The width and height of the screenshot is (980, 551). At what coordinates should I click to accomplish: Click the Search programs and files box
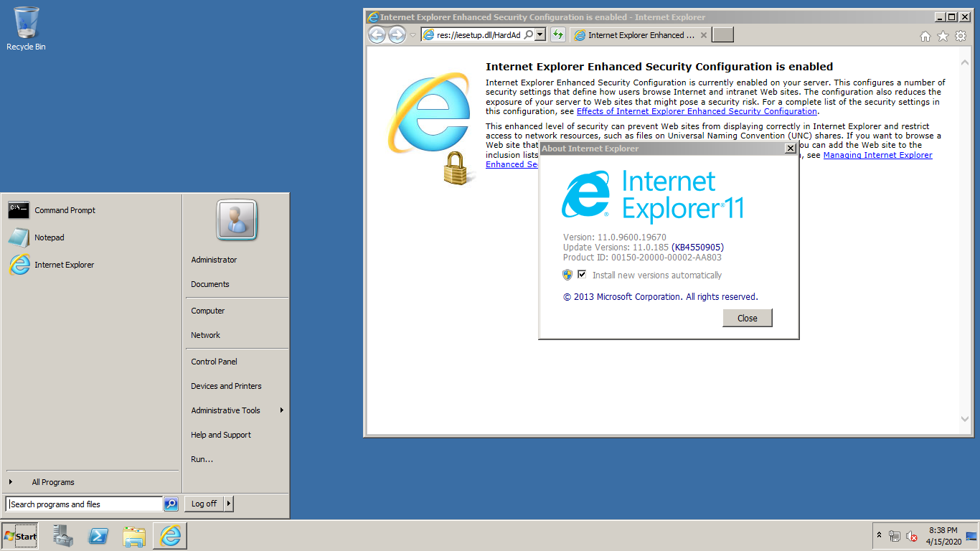[85, 504]
